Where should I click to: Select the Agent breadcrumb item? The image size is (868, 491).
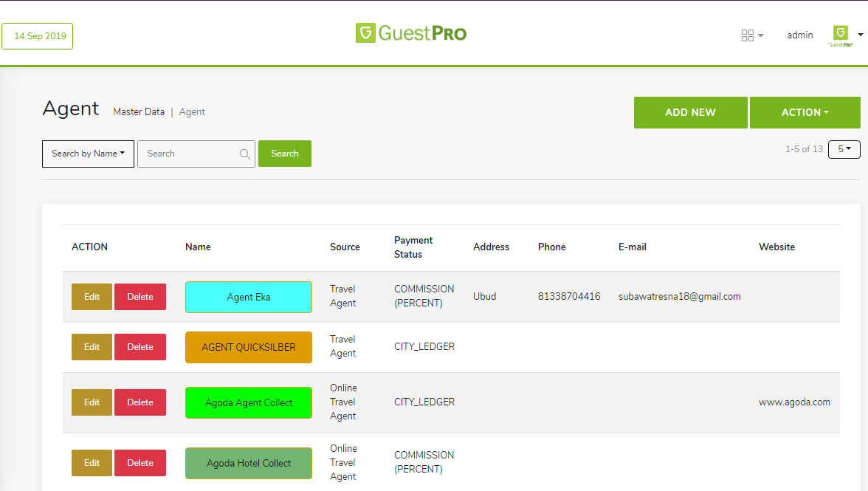tap(192, 111)
